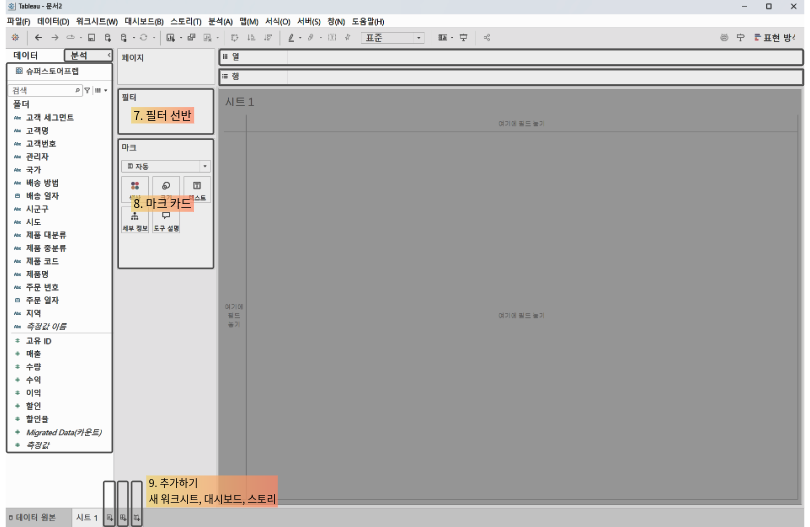Click the new story tab icon

click(136, 517)
